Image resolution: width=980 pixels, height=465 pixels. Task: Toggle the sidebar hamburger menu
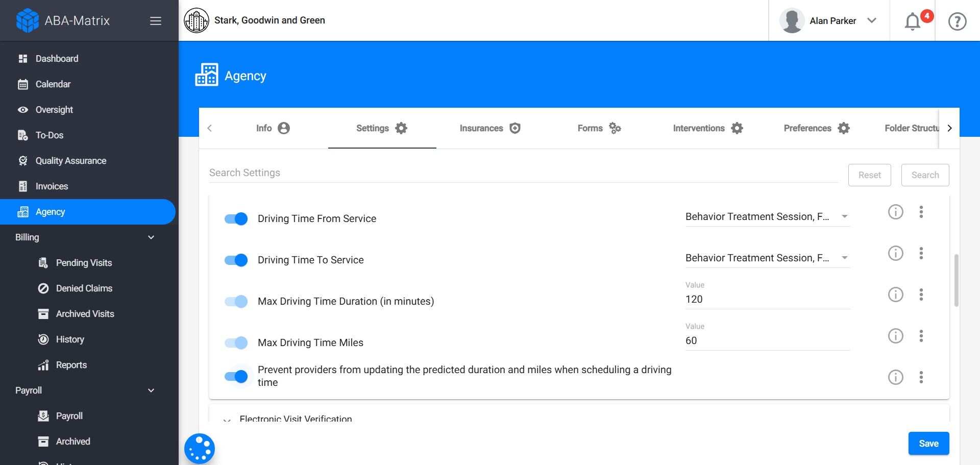156,21
